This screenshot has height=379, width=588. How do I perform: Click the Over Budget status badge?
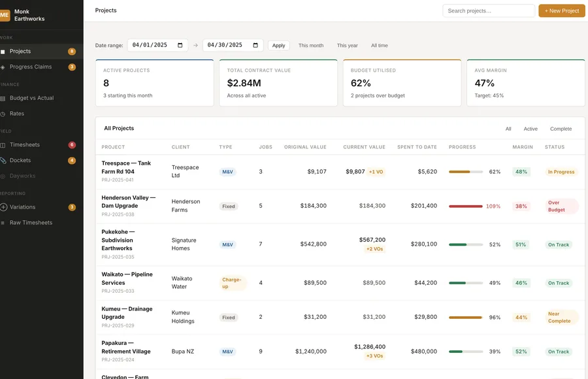pyautogui.click(x=561, y=206)
